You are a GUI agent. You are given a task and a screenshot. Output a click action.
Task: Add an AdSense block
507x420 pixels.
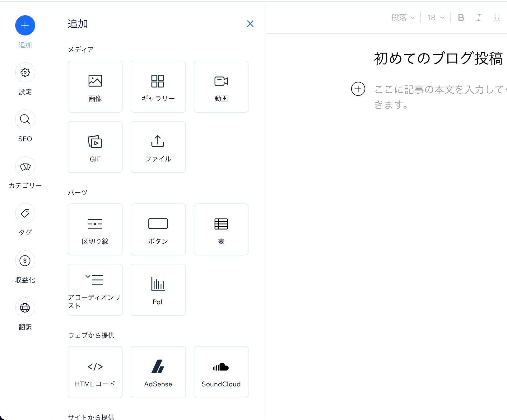pos(158,372)
